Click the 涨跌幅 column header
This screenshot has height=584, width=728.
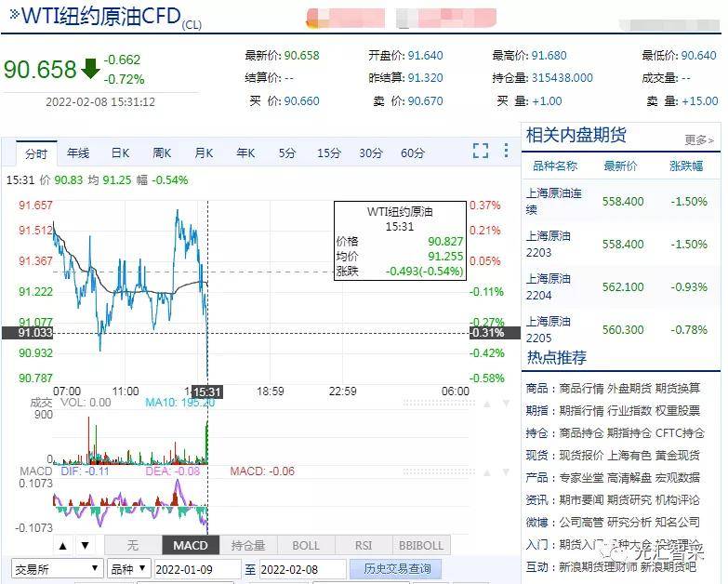[686, 166]
